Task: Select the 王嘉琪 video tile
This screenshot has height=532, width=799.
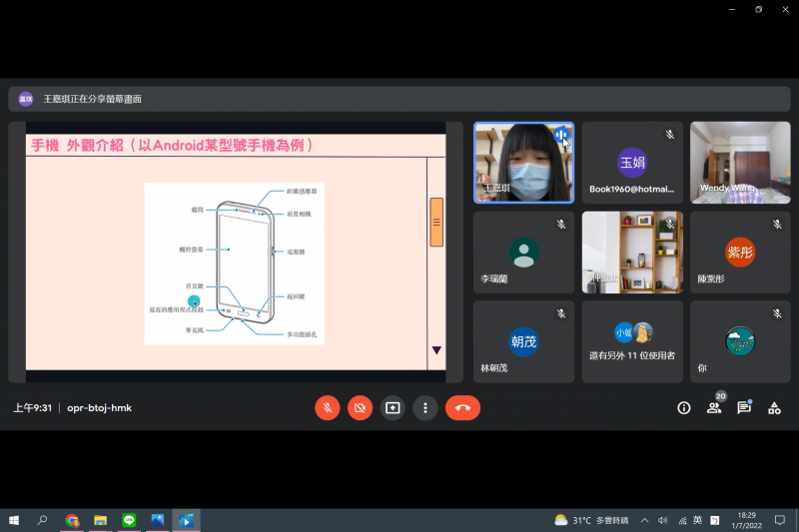Action: click(x=523, y=163)
